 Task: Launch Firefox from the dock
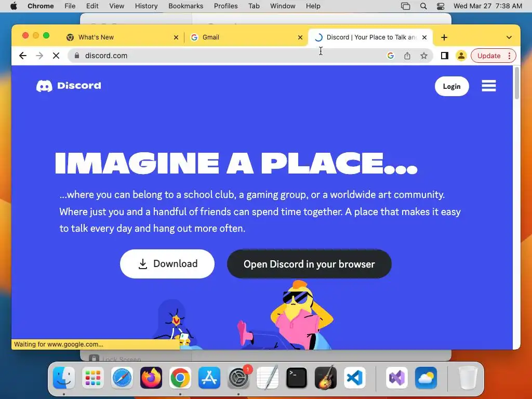151,378
